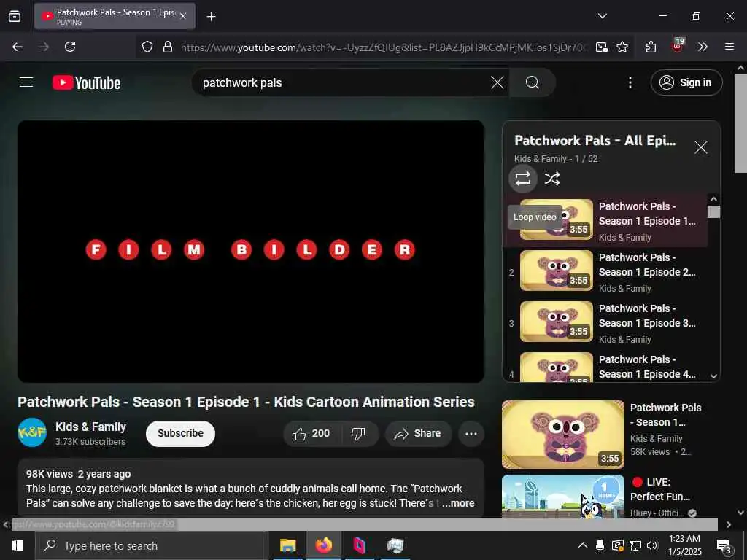
Task: Bookmark this page with star icon
Action: click(x=622, y=47)
